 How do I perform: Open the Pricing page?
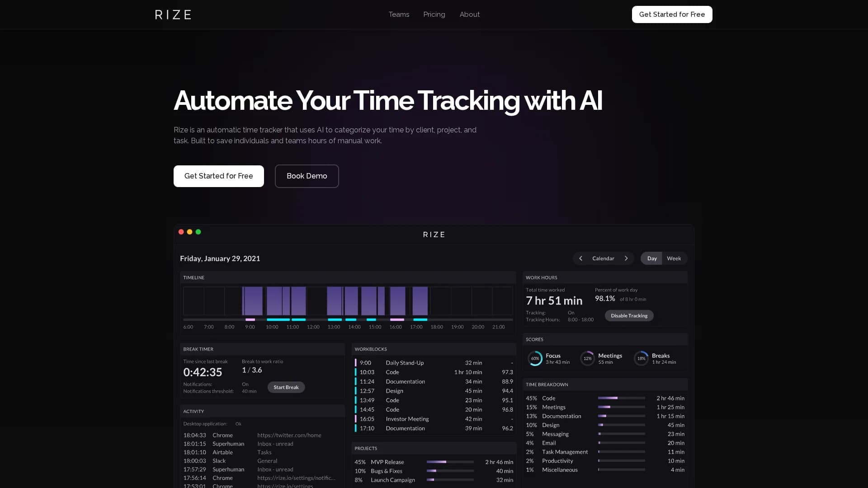coord(434,14)
